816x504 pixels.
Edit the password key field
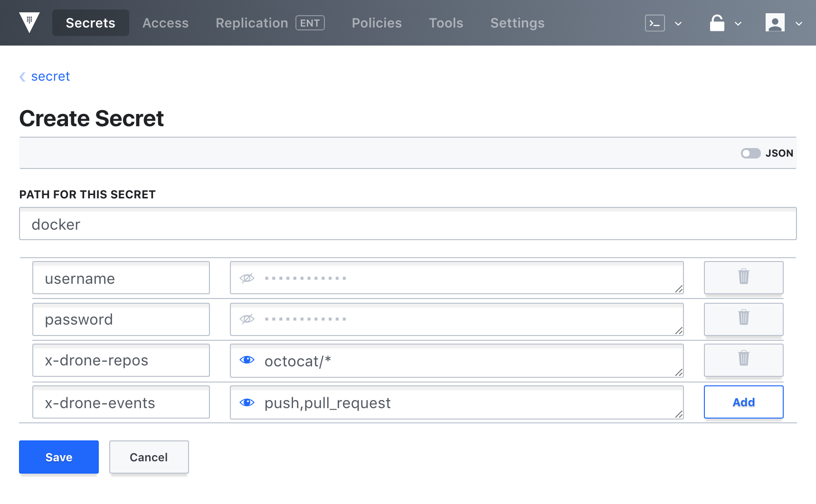click(121, 319)
